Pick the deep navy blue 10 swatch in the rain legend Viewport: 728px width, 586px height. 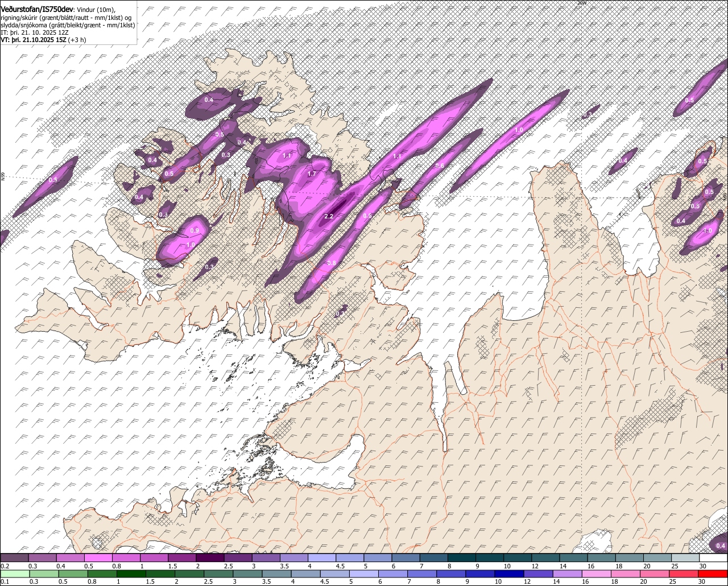click(x=509, y=574)
